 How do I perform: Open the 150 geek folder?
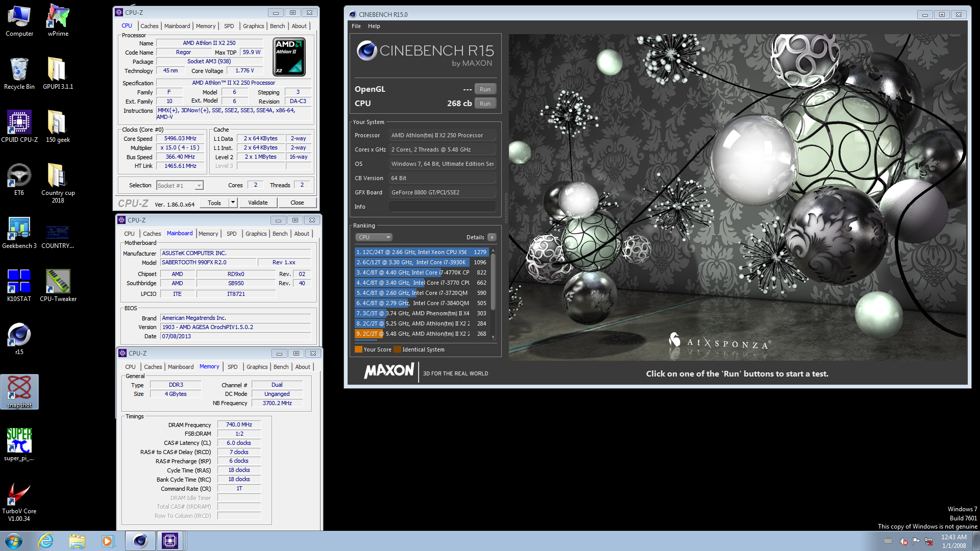click(58, 127)
